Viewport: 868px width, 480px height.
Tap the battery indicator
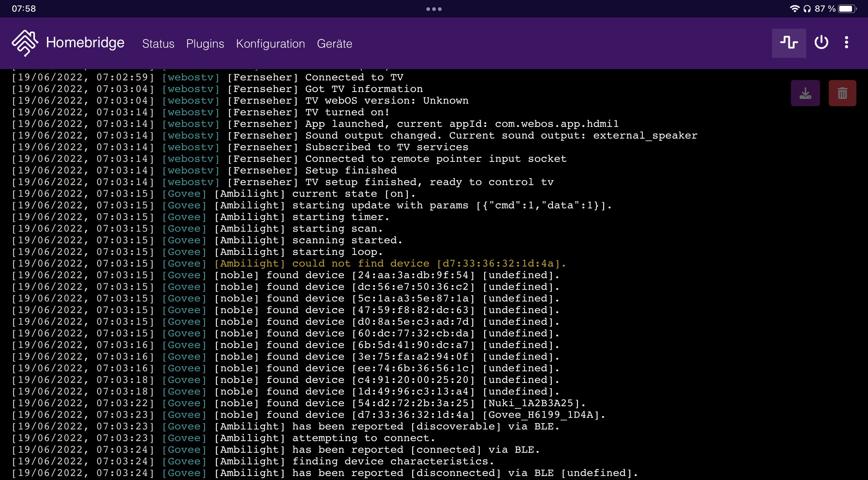(x=847, y=9)
